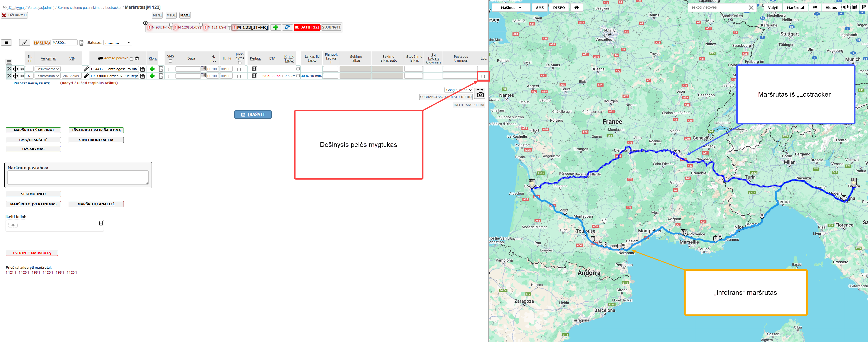Click the warehouse icon in the Adreso paieška header
This screenshot has width=868, height=342.
point(137,58)
